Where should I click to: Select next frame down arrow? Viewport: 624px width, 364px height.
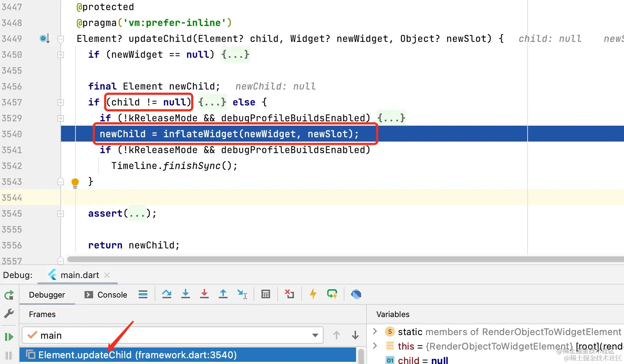coord(355,335)
